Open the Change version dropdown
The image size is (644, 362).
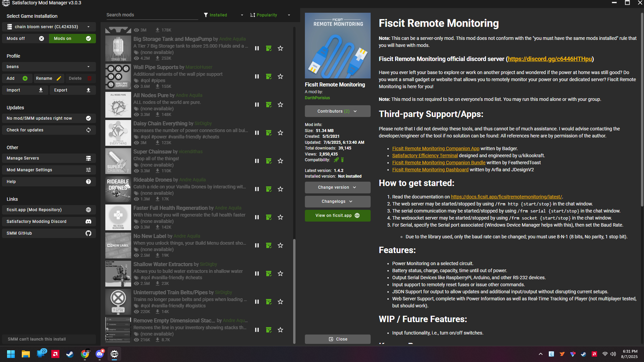click(x=337, y=187)
